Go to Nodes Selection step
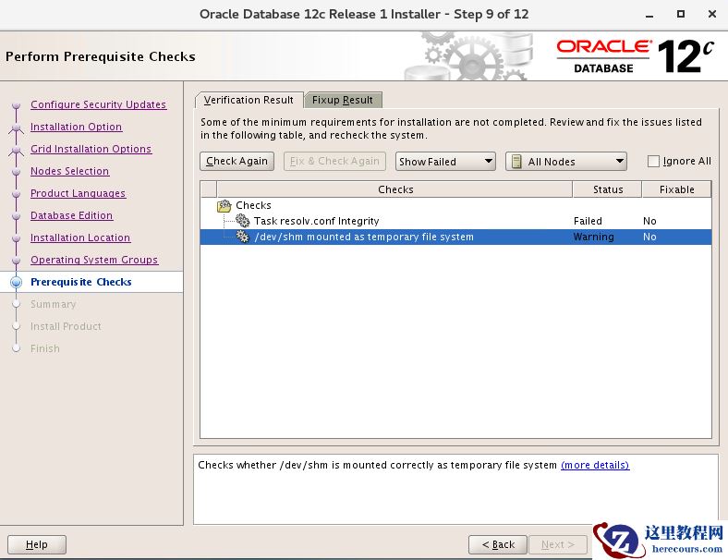 click(69, 171)
